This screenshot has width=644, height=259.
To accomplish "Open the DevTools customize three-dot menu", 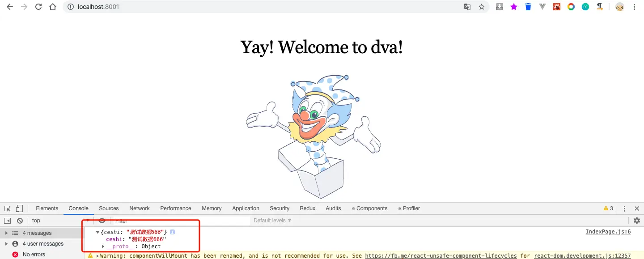I will click(624, 208).
